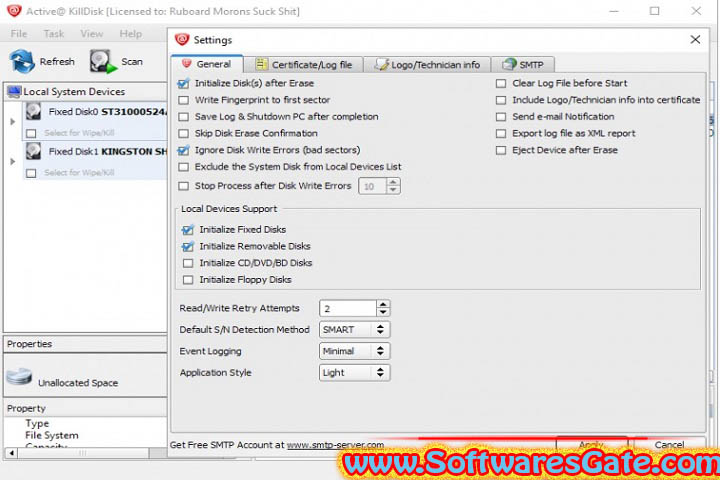Expand the Fixed Disk1 tree node
This screenshot has width=720, height=480.
[12, 162]
